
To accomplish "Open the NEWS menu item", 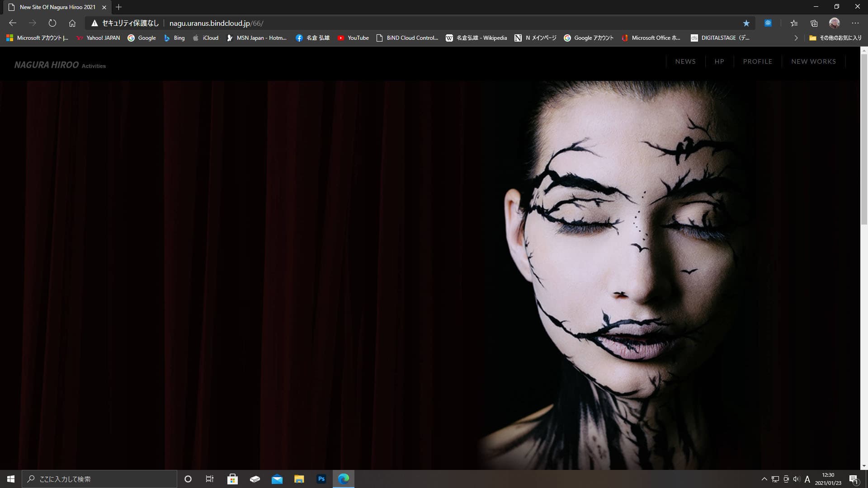I will 685,61.
